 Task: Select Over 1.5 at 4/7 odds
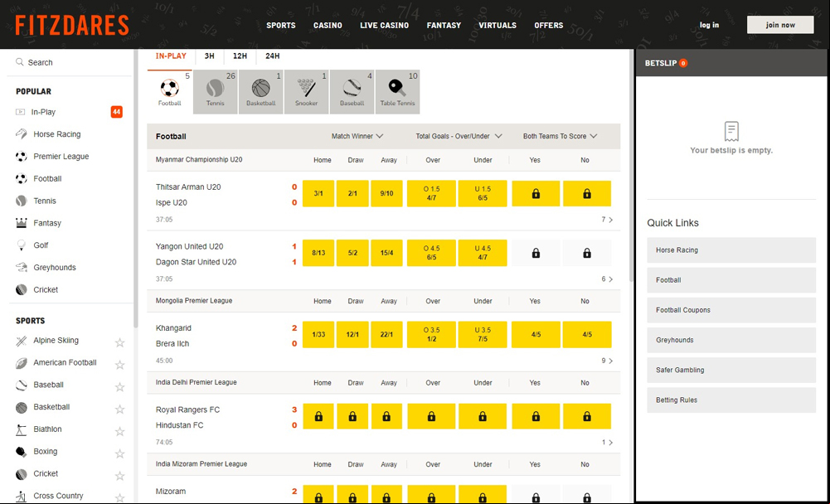pyautogui.click(x=431, y=193)
